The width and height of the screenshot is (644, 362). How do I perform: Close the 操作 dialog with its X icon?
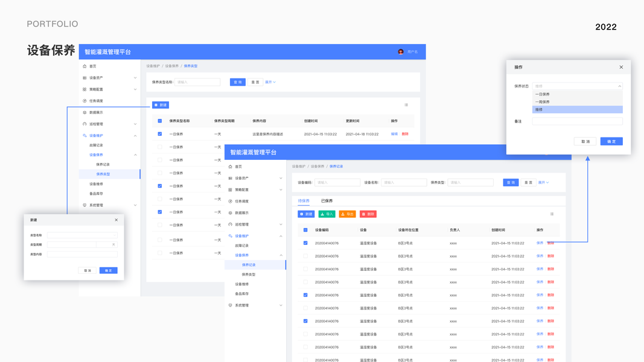click(x=621, y=67)
